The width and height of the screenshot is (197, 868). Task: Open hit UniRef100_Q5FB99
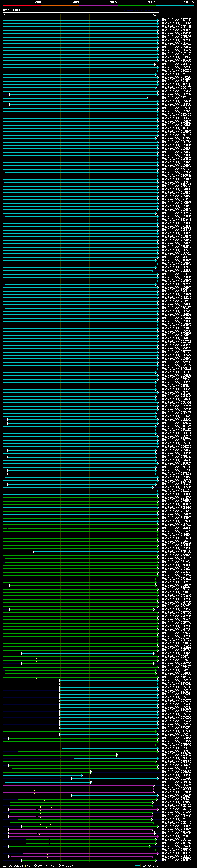coord(177,30)
